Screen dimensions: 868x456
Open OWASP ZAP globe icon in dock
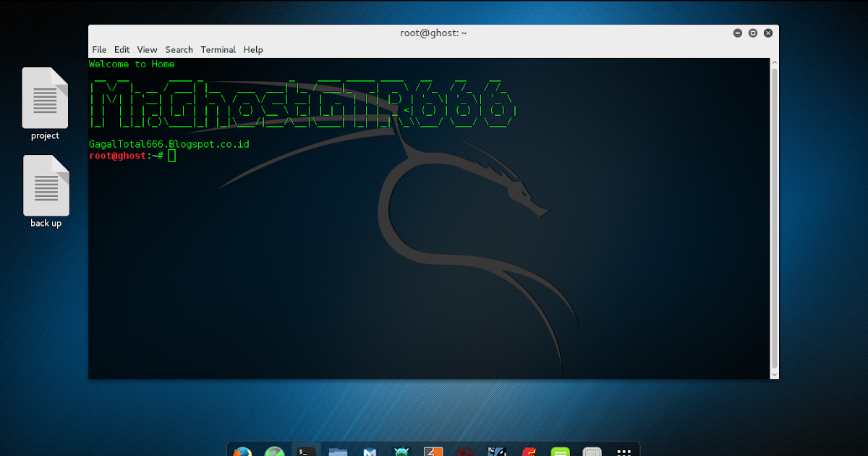[x=275, y=450]
